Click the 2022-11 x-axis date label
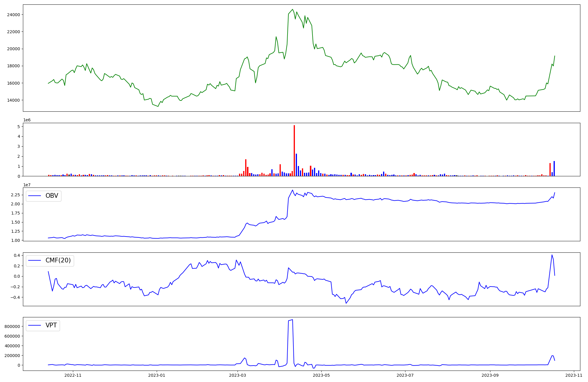Screen dimensions: 588x382 click(73, 375)
